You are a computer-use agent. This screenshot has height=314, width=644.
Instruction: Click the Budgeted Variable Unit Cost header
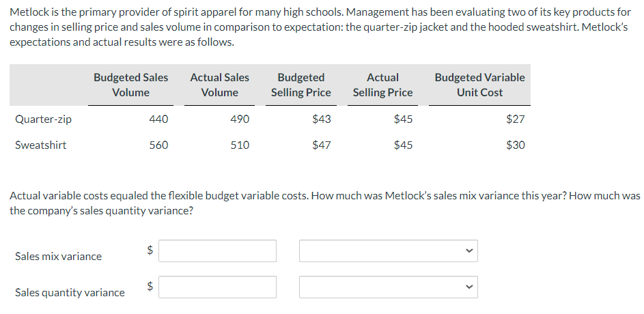(479, 85)
